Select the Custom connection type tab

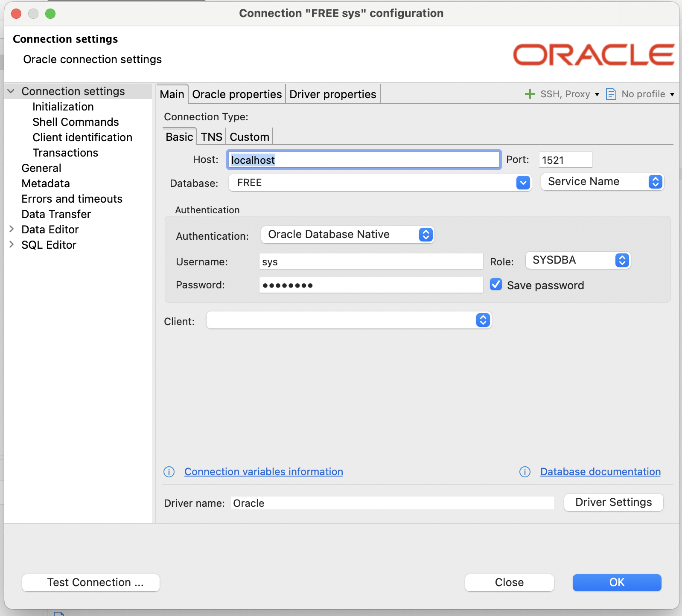click(250, 137)
